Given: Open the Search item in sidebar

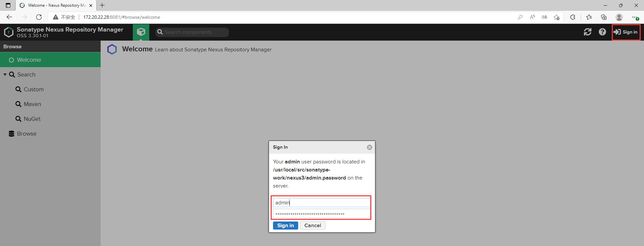Looking at the screenshot, I should (x=26, y=75).
